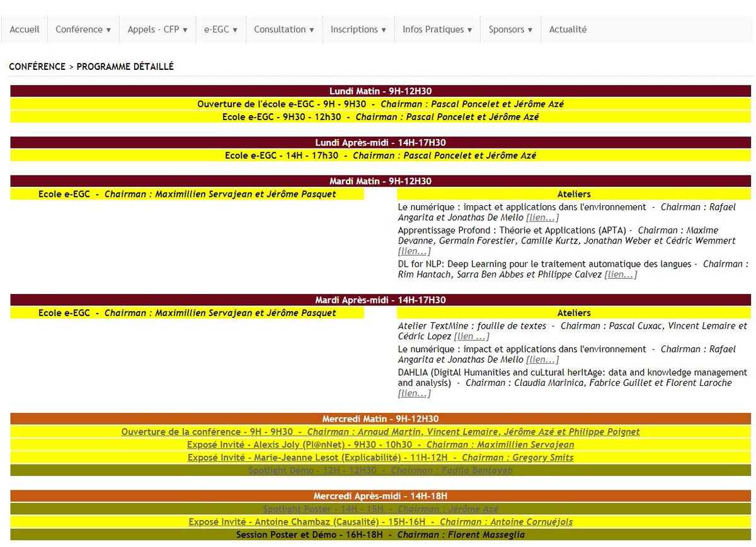Image resolution: width=756 pixels, height=547 pixels.
Task: Go to the Accueil menu item
Action: pyautogui.click(x=24, y=29)
